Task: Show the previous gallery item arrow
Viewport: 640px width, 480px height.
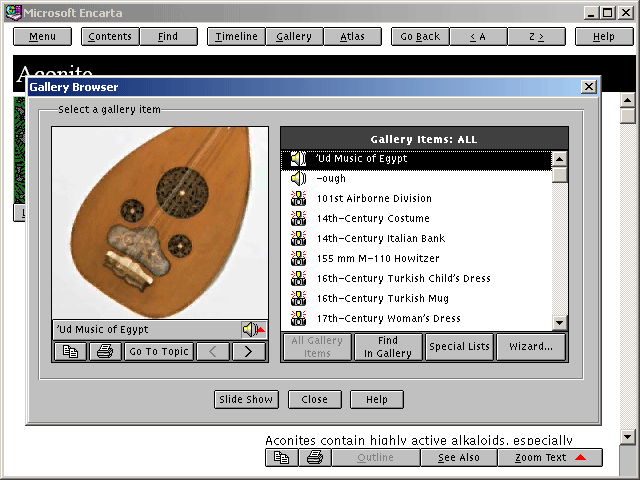Action: click(213, 351)
